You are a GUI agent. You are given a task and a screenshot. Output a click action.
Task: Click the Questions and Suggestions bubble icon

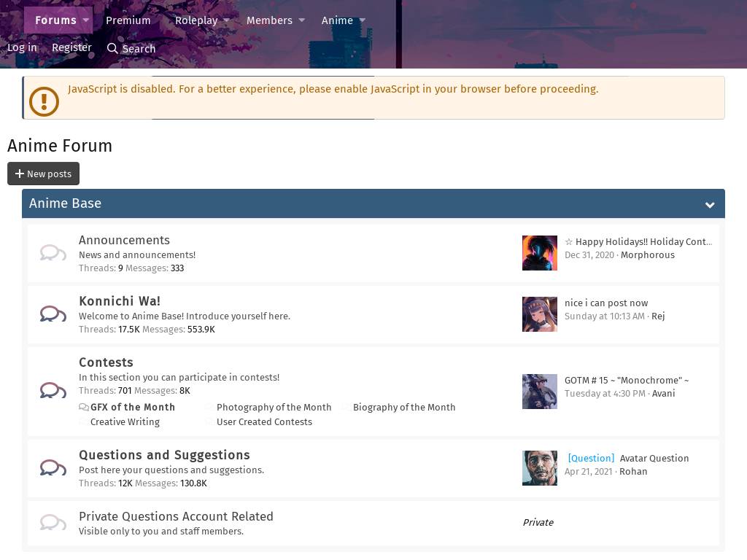click(x=53, y=467)
